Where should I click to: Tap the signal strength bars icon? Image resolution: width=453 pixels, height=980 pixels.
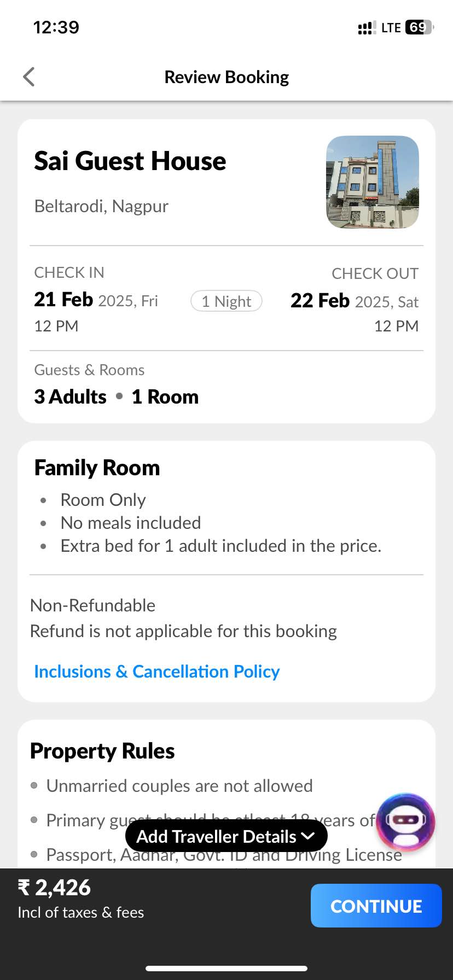[366, 28]
